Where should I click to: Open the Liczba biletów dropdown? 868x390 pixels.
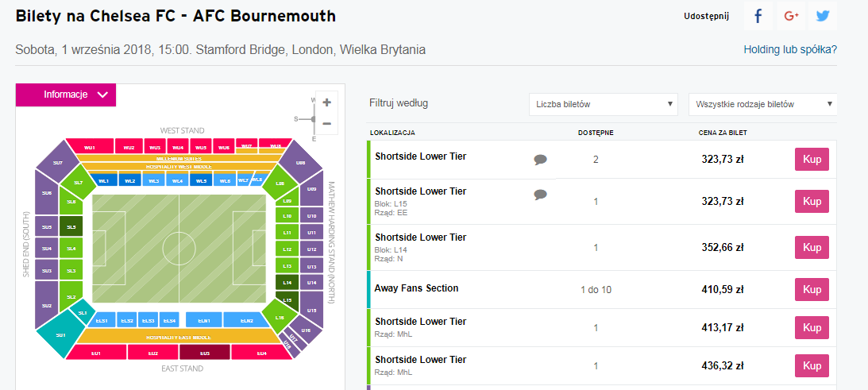(603, 104)
